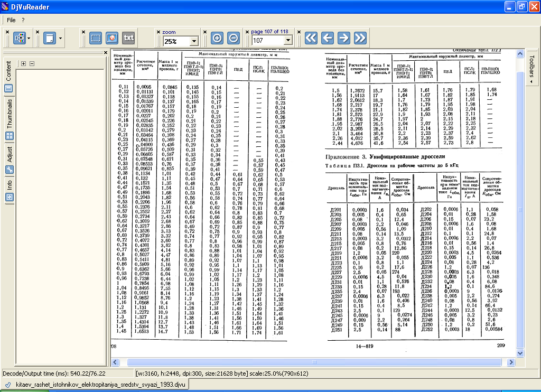541x392 pixels.
Task: Go to the first page
Action: (x=311, y=38)
